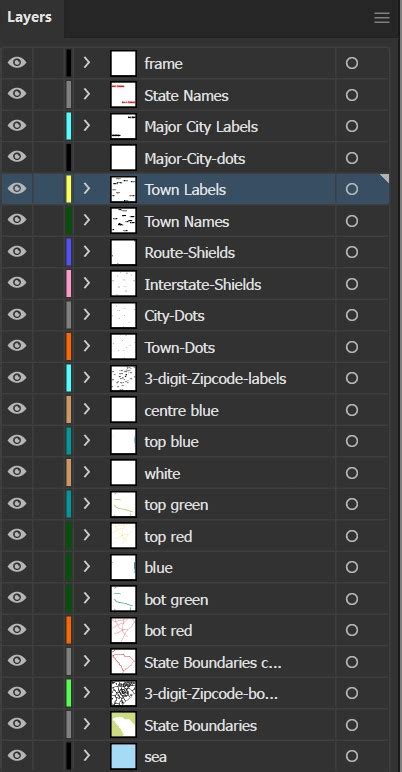Viewport: 402px width, 772px height.
Task: Toggle visibility of Town-Dots layer
Action: pyautogui.click(x=17, y=346)
